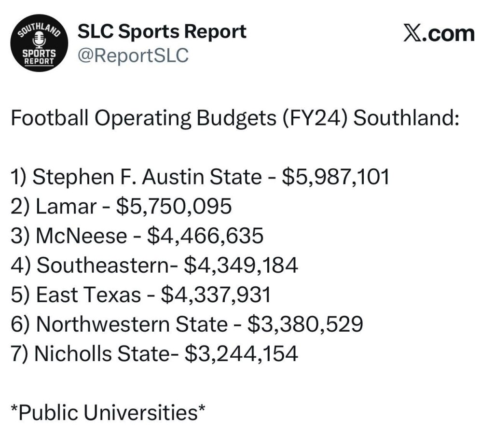494x448 pixels.
Task: Click the X.com logo text
Action: 439,33
